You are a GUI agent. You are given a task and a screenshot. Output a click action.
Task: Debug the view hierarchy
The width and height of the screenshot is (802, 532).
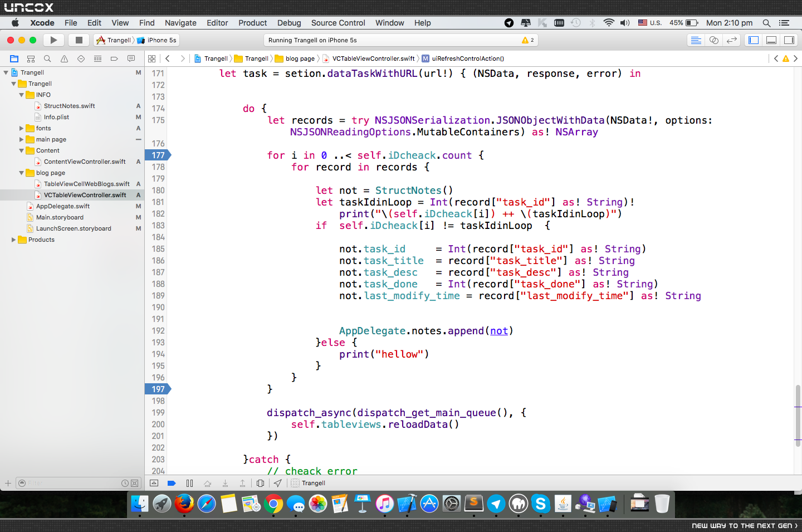point(260,483)
